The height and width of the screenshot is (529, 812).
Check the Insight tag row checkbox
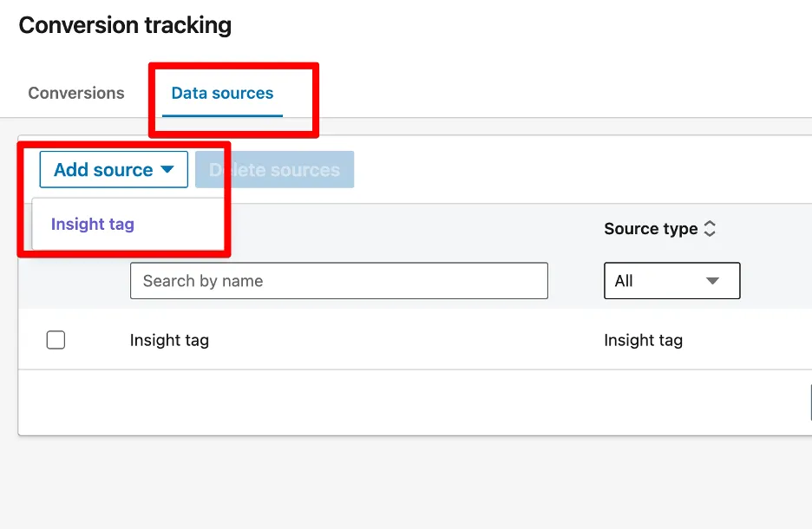[x=56, y=340]
